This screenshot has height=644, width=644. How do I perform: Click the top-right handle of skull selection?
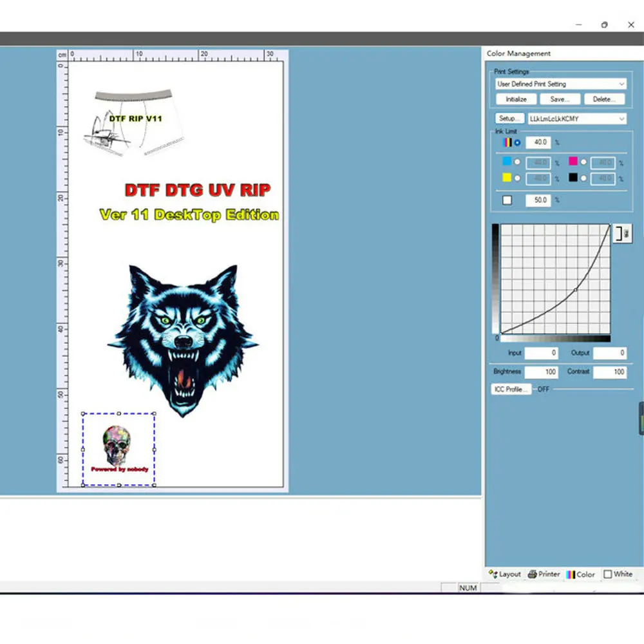pyautogui.click(x=155, y=413)
